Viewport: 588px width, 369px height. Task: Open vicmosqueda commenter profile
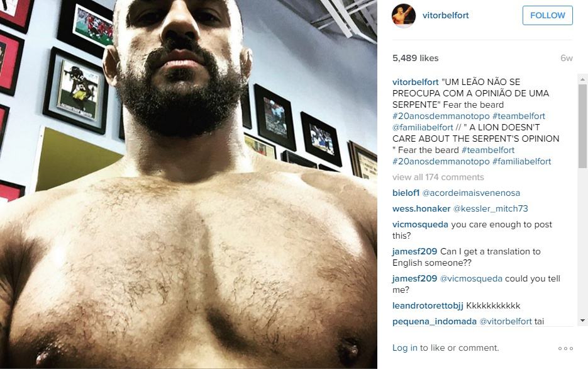click(x=420, y=224)
